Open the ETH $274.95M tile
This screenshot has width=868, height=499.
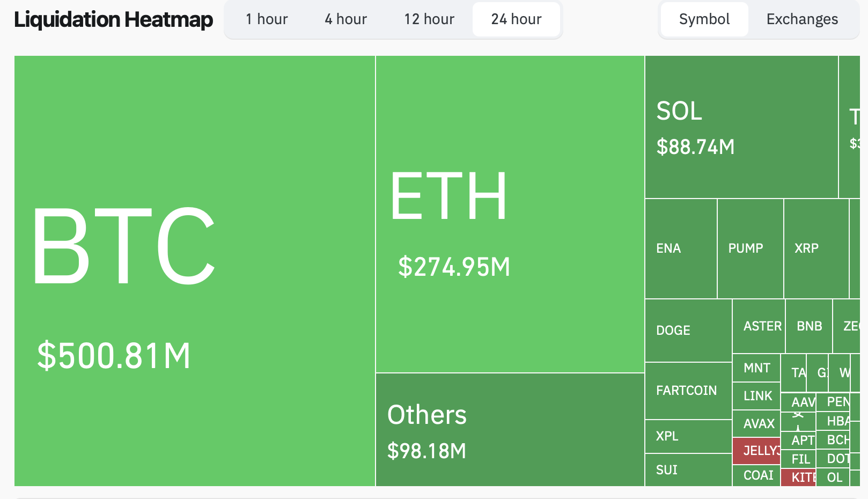510,215
